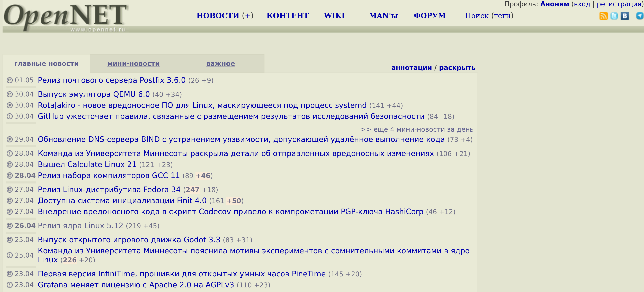The image size is (644, 292).
Task: Open the Twitter icon in header
Action: [614, 16]
